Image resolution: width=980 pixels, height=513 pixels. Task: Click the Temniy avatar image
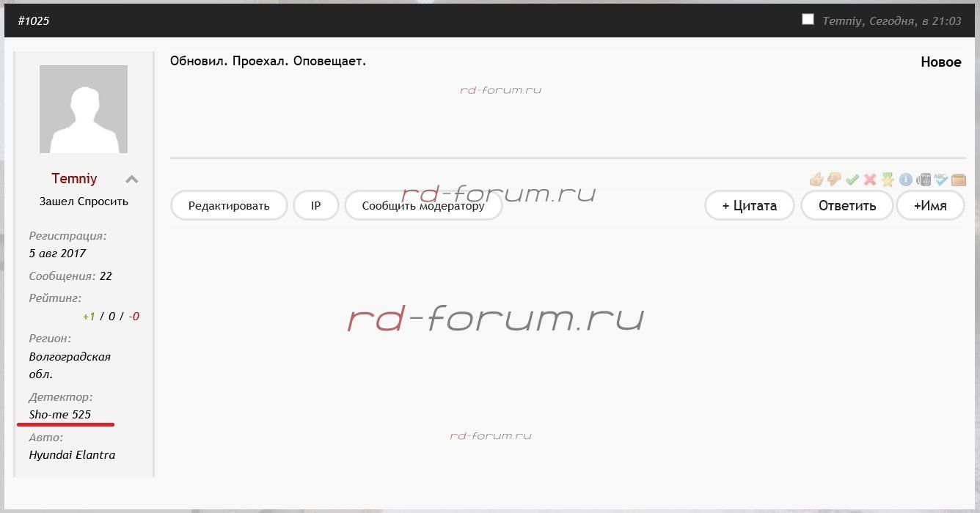tap(84, 109)
